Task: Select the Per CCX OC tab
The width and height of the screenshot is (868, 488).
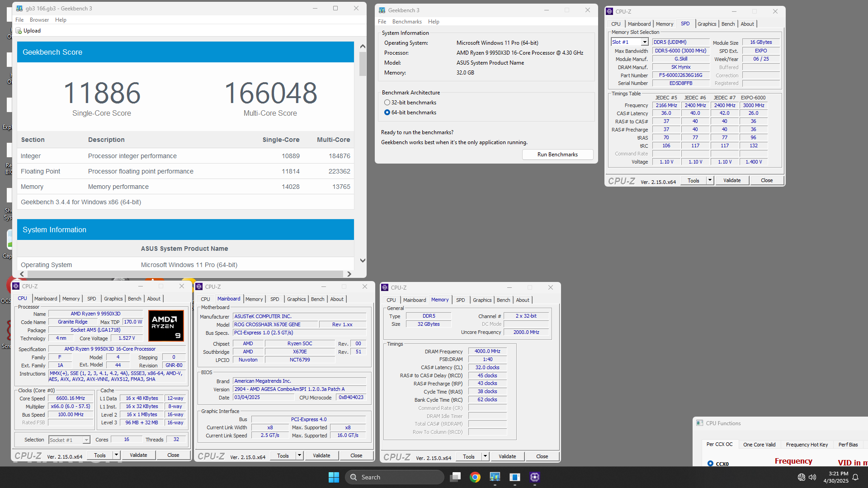Action: point(719,444)
